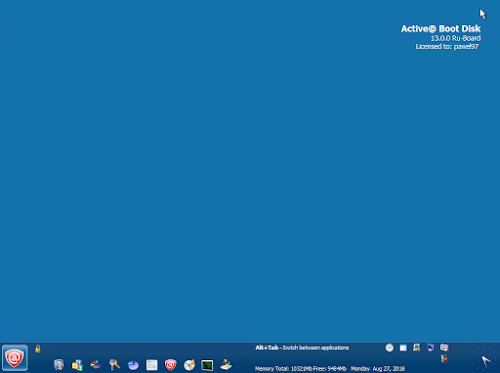This screenshot has width=500, height=373.
Task: Launch the gray file cabinet icon in taskbar
Action: (59, 365)
